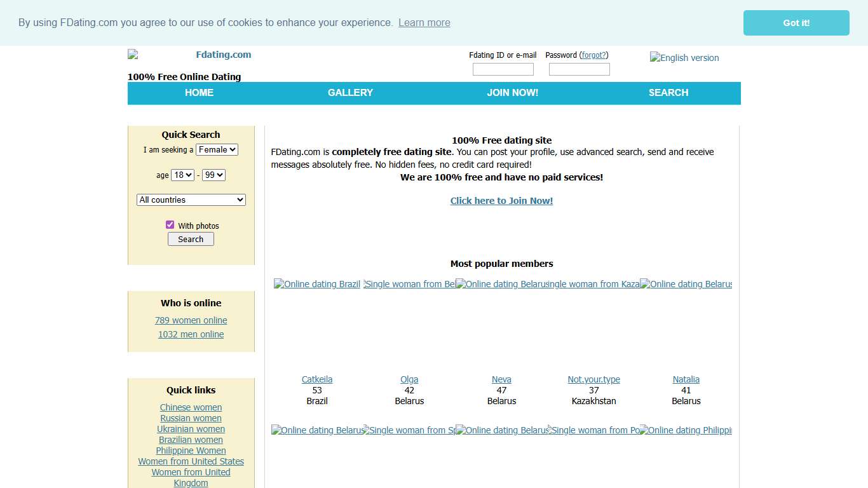Toggle the With photos checkbox

(170, 225)
